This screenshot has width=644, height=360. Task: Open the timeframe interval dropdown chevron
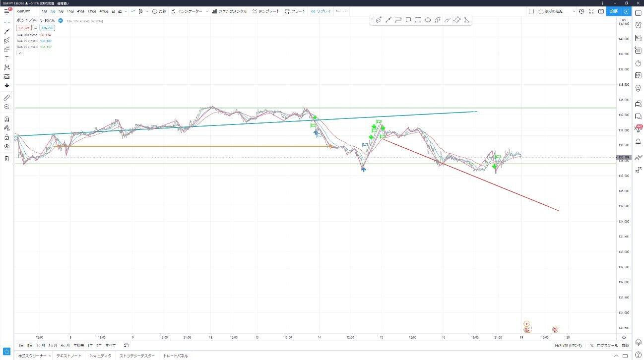point(125,11)
